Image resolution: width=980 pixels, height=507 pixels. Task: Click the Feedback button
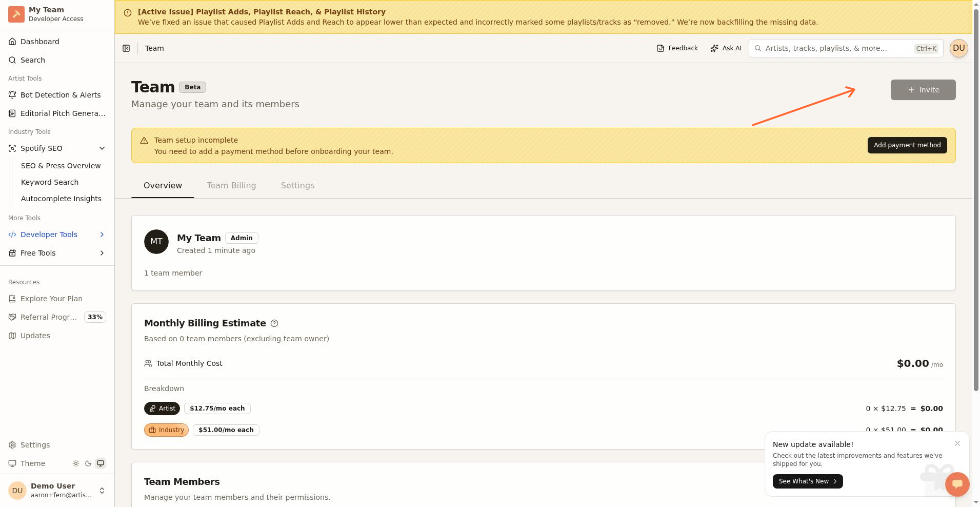point(677,48)
